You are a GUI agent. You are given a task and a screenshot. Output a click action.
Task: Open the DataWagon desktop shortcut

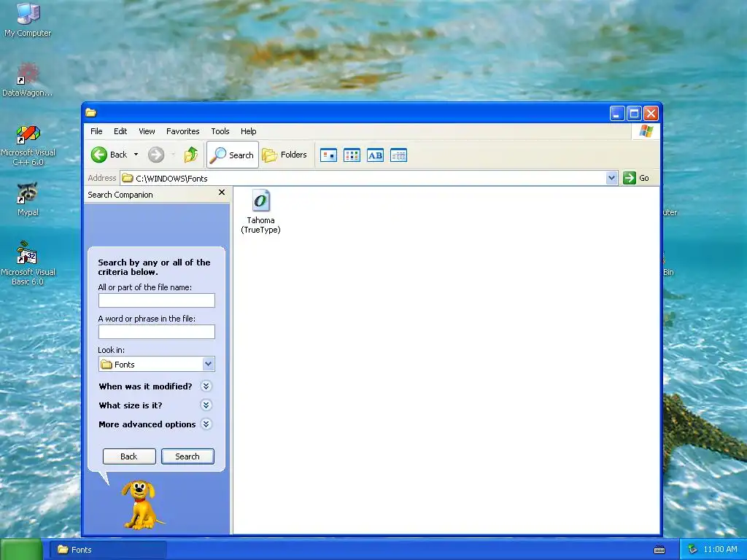coord(28,79)
